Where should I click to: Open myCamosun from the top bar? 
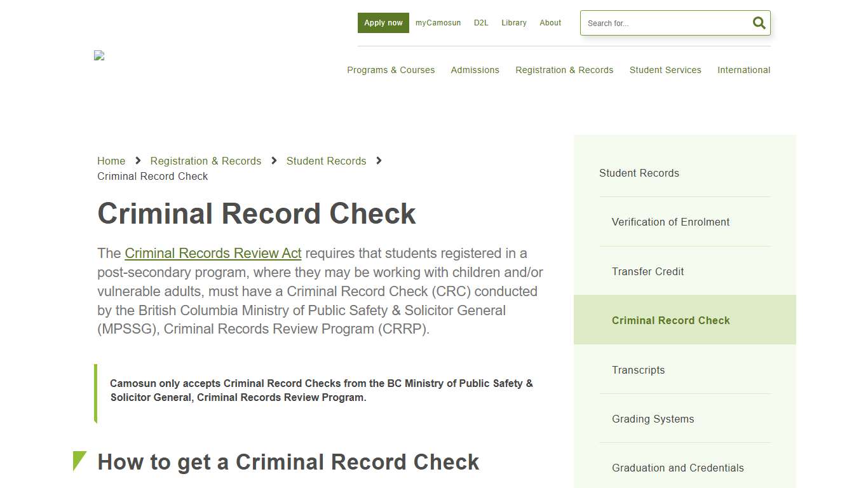[x=438, y=23]
